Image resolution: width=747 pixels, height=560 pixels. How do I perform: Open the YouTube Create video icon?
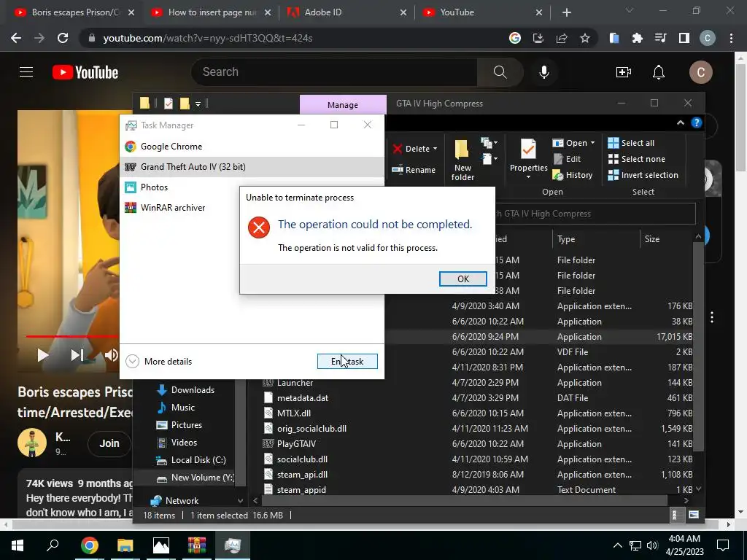click(623, 72)
